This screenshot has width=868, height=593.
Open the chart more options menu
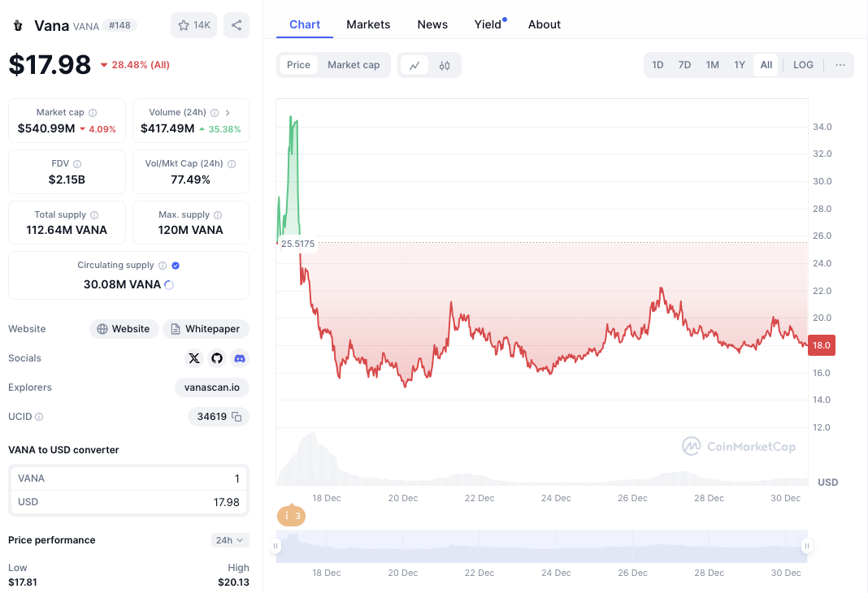point(840,65)
